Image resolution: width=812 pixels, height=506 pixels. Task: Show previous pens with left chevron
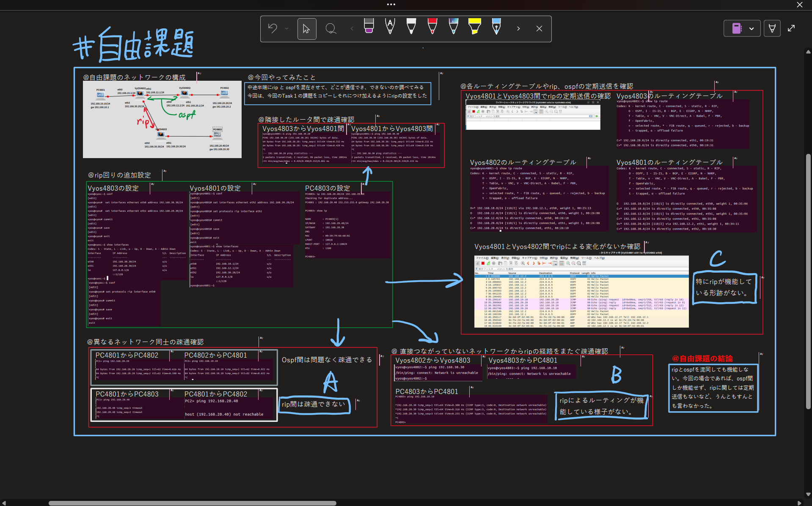pyautogui.click(x=352, y=29)
